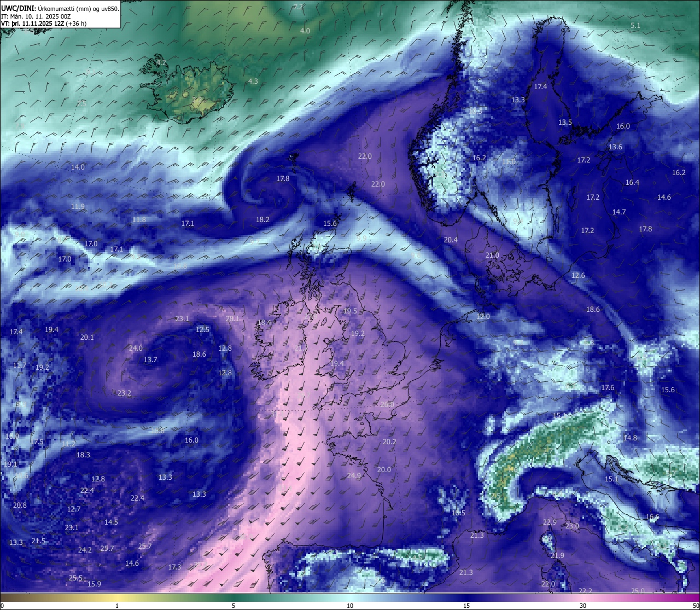The width and height of the screenshot is (700, 610).
Task: Click the 18.4 value over Ireland
Action: point(264,323)
